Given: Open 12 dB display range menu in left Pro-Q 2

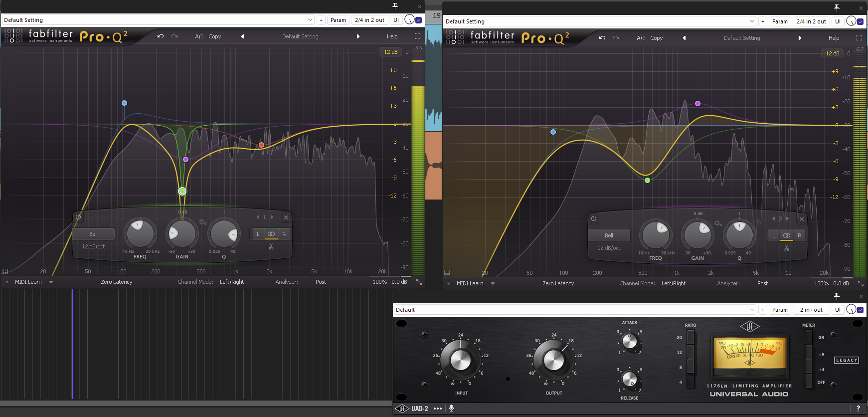Looking at the screenshot, I should point(391,52).
